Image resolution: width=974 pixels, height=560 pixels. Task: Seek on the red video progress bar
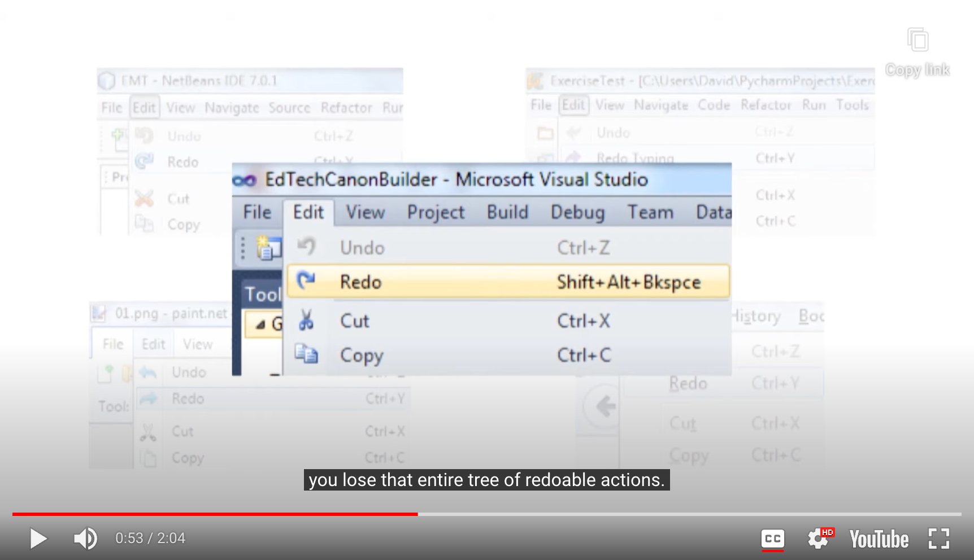(x=215, y=514)
